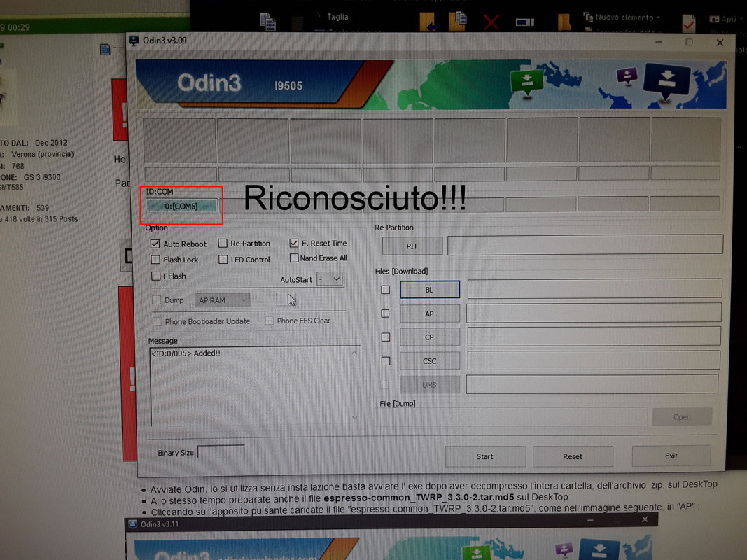Tick the checkbox next to CP
Viewport: 747px width, 560px height.
[x=386, y=337]
